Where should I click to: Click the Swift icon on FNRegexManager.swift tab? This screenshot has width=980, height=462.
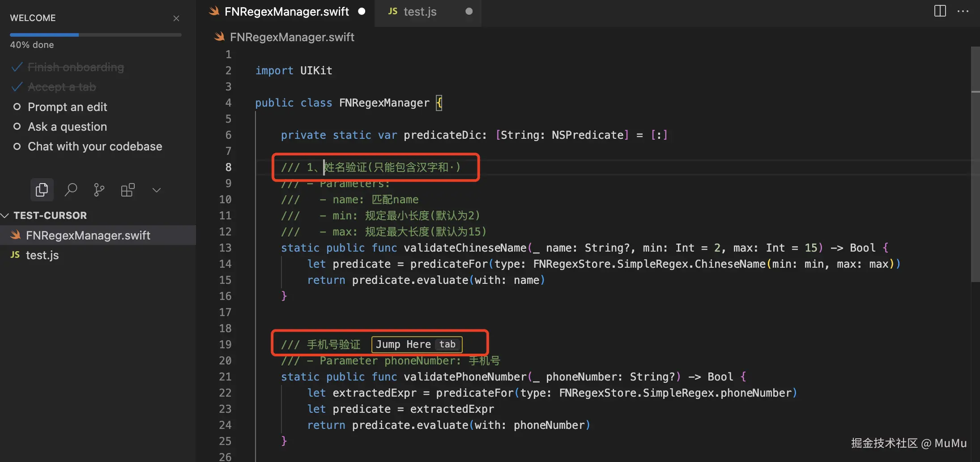coord(214,11)
